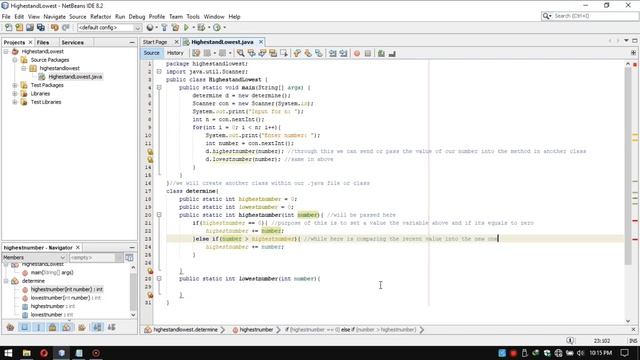Screen dimensions: 640x360
Task: Expand the Libraries node
Action: click(15, 93)
